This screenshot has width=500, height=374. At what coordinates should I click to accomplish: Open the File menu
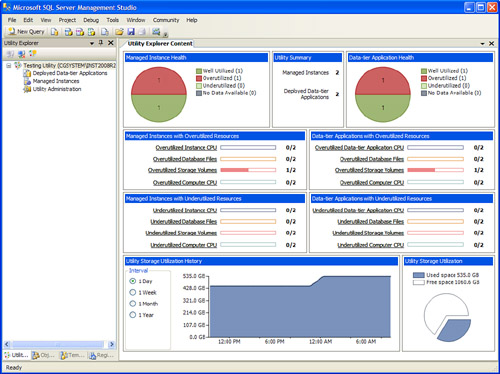click(12, 20)
